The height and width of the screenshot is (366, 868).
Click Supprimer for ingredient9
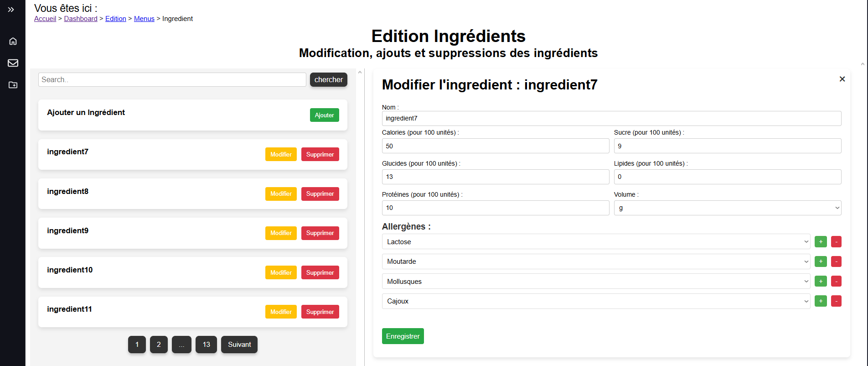[320, 233]
